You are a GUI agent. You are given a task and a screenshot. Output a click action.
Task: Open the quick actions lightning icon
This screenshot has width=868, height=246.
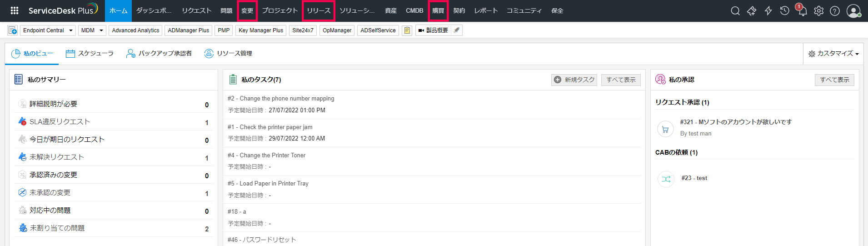tap(768, 11)
